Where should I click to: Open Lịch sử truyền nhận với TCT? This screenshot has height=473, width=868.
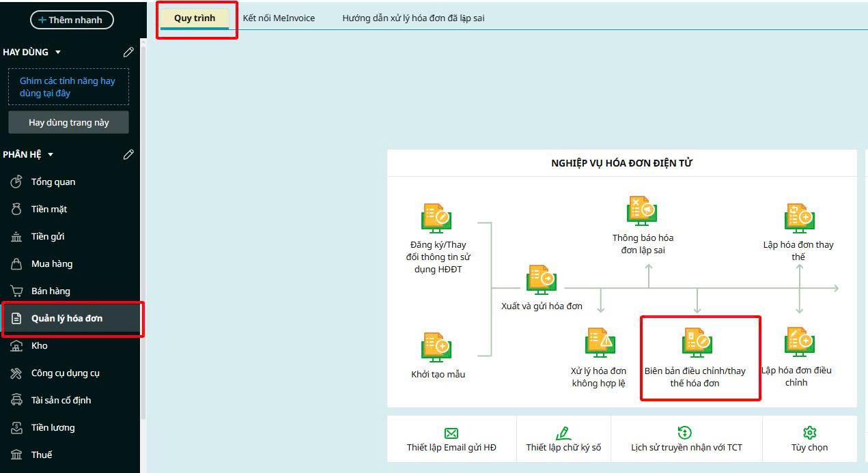[686, 440]
